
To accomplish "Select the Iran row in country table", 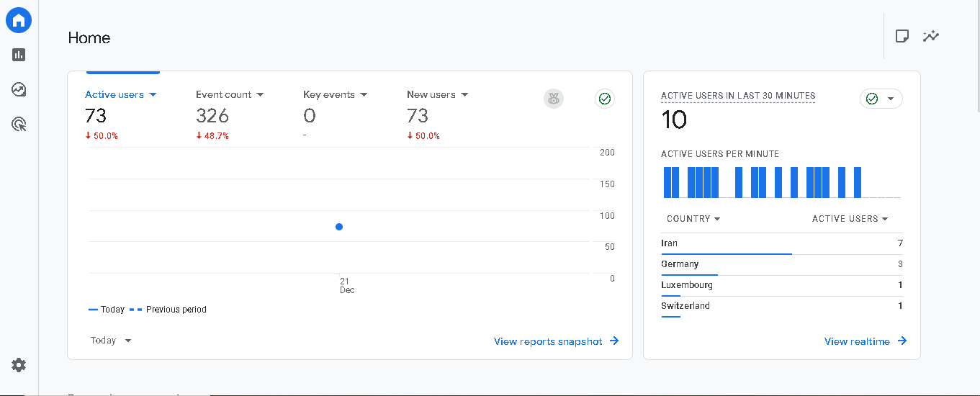I will pos(781,243).
